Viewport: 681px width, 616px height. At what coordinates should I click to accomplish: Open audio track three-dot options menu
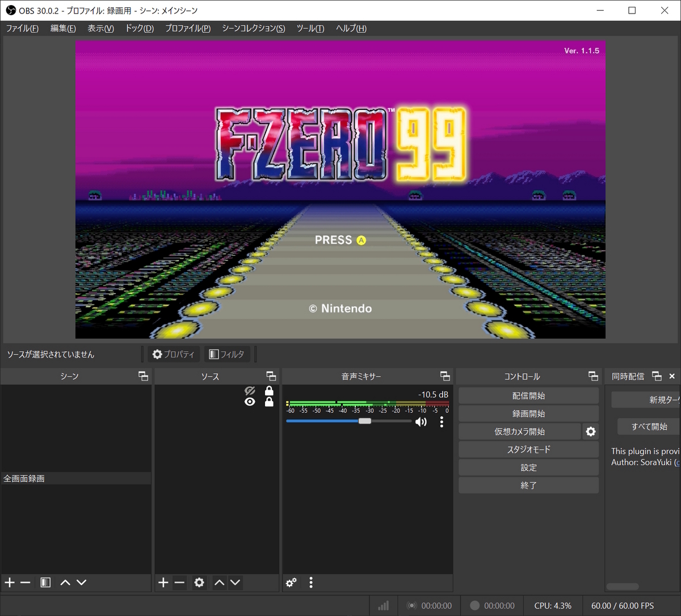click(442, 422)
